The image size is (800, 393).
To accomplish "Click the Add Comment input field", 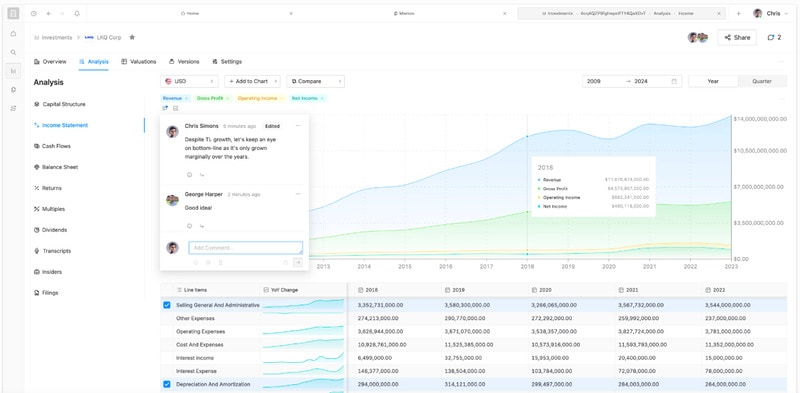I will pos(245,248).
